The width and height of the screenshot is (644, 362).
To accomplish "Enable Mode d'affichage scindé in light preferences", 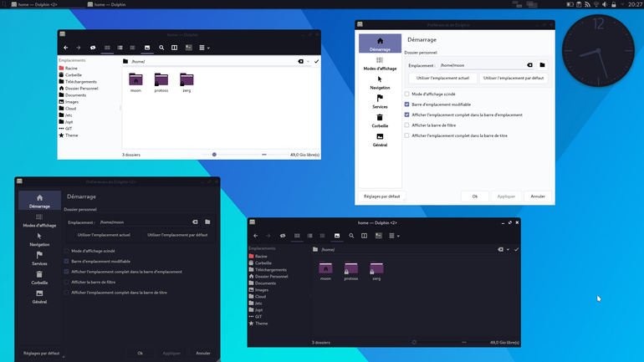I will coord(407,94).
